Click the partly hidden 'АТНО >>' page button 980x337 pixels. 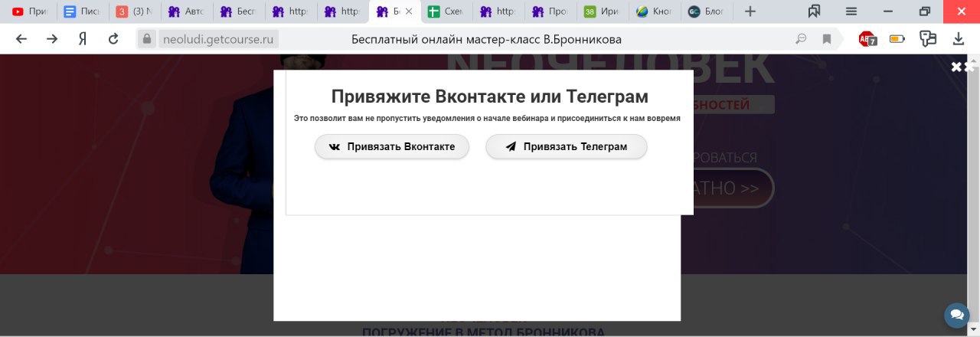[x=727, y=188]
